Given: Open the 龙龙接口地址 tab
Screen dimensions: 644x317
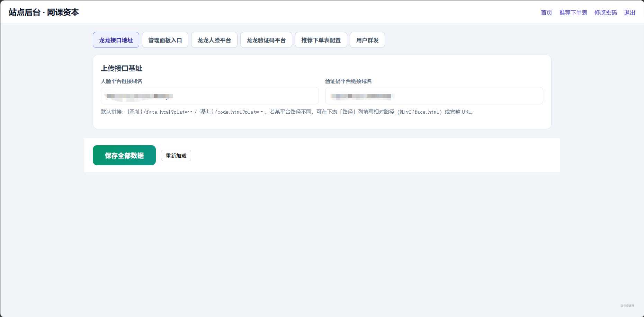Looking at the screenshot, I should [116, 40].
